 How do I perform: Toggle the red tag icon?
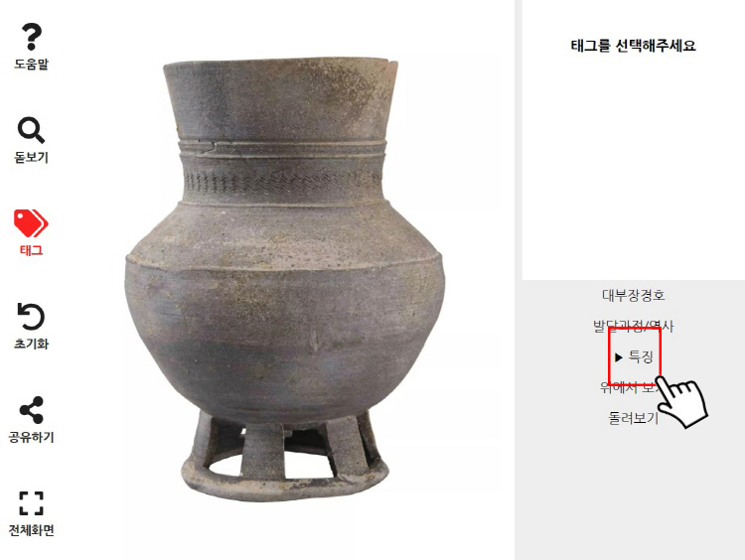click(x=31, y=222)
